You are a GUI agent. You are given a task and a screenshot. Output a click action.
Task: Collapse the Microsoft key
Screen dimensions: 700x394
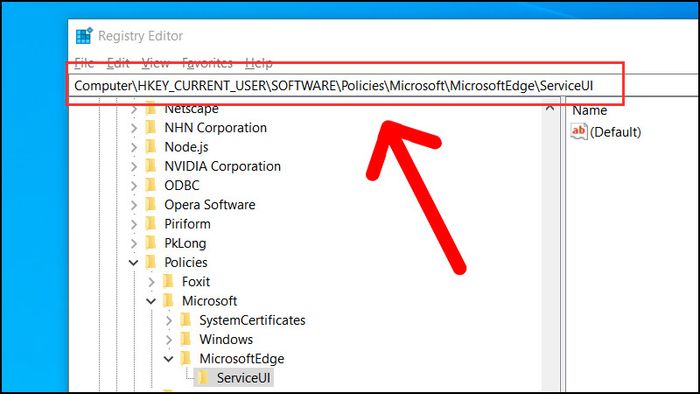[151, 301]
